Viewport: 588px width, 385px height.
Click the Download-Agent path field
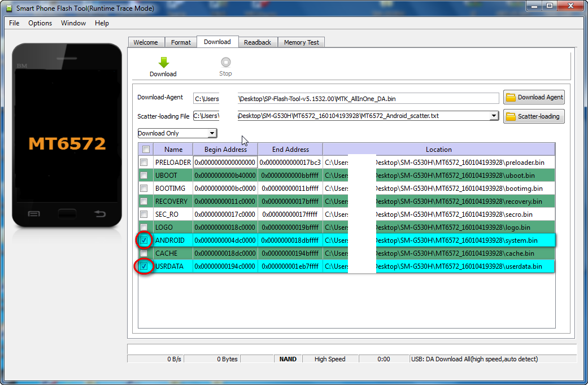[x=346, y=99]
